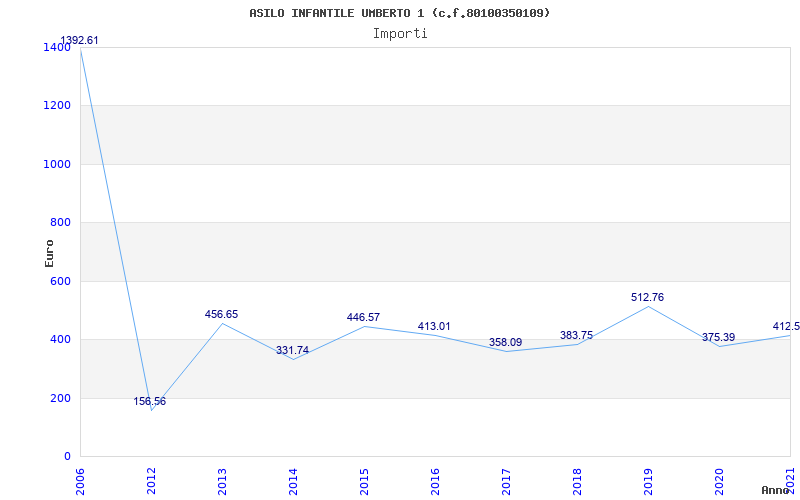Click the chart title ASILO INFANTILE UMBERTO 1

[x=399, y=13]
